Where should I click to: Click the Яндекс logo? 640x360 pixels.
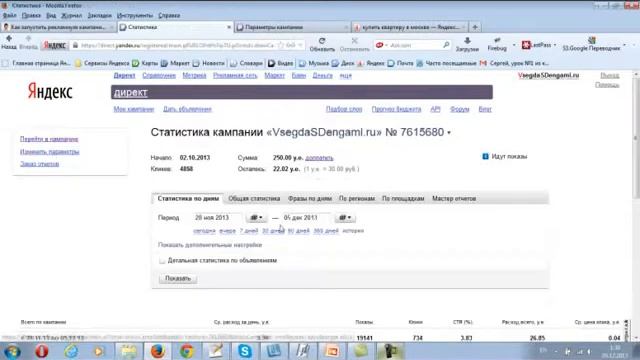click(50, 91)
